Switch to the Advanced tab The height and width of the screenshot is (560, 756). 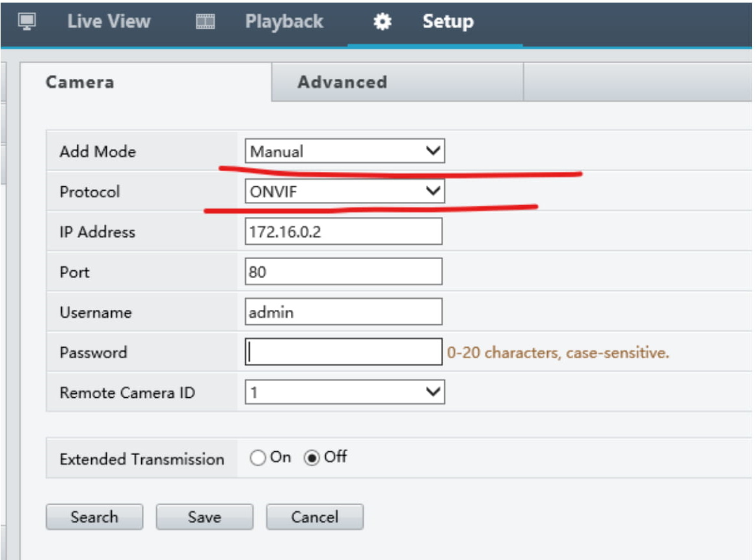click(342, 83)
